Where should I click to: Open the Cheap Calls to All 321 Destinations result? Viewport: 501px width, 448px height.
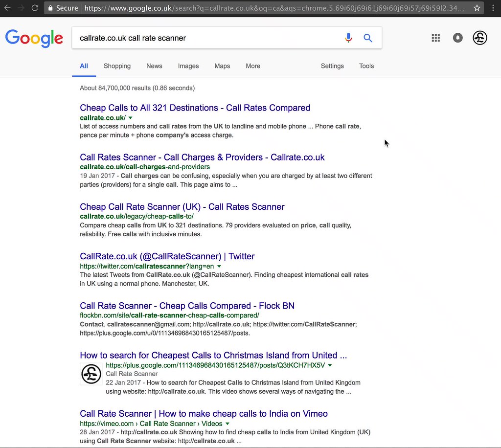[195, 108]
